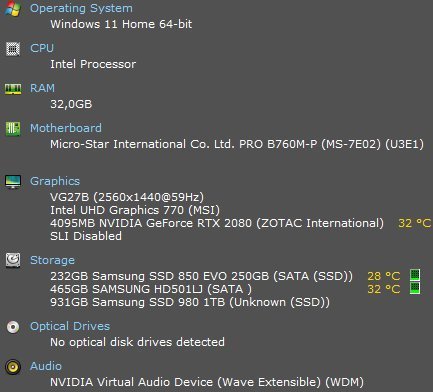
Task: Click the Storage hard drive icon
Action: (13, 260)
